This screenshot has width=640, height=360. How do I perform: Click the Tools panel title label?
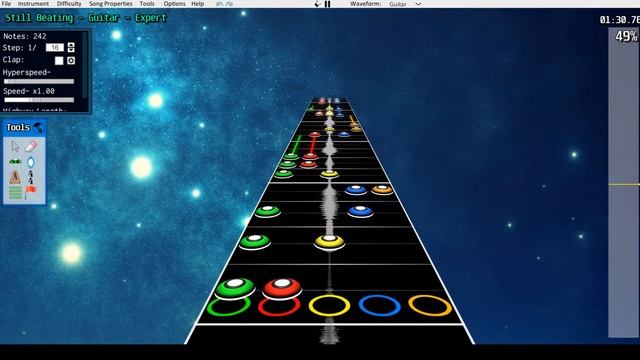pos(18,127)
